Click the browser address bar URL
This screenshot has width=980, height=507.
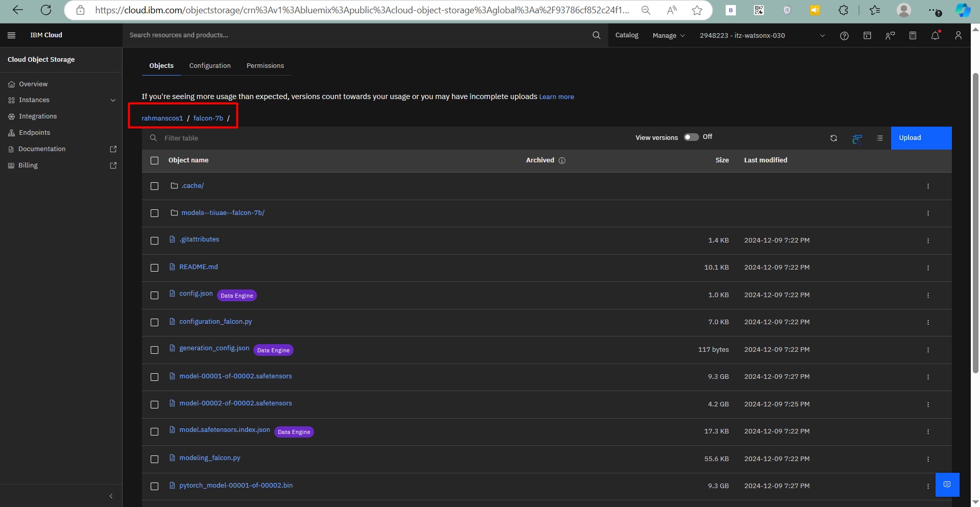(362, 10)
